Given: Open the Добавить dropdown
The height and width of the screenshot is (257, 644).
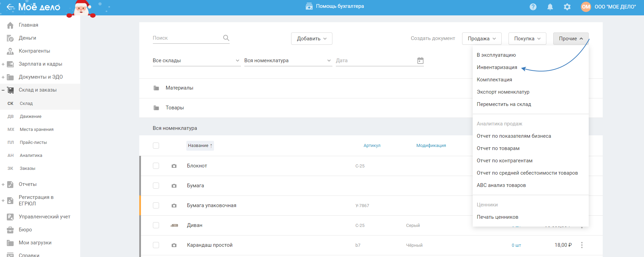Looking at the screenshot, I should (x=311, y=39).
